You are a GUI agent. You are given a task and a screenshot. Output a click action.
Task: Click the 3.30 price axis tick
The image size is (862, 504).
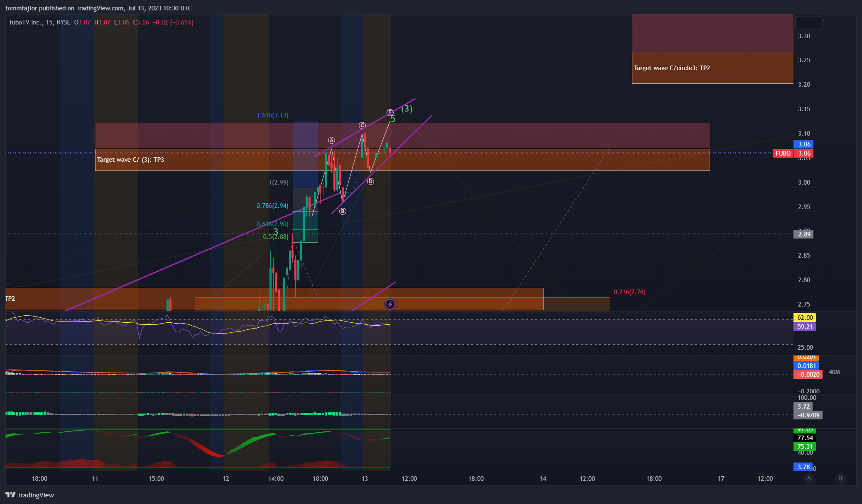pyautogui.click(x=804, y=36)
